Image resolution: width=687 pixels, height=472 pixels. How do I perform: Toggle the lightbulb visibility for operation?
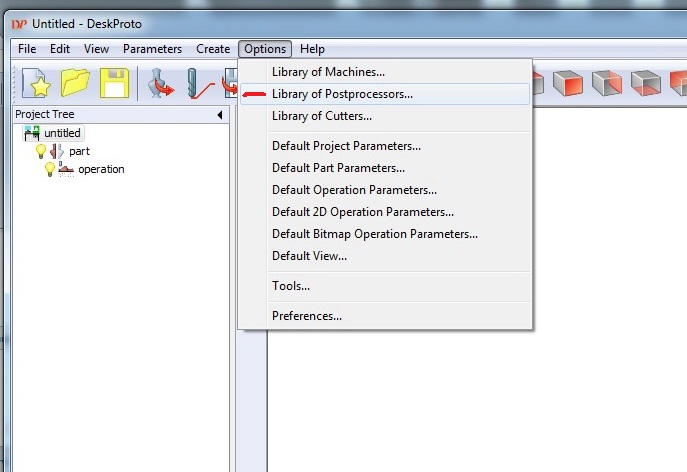point(50,169)
